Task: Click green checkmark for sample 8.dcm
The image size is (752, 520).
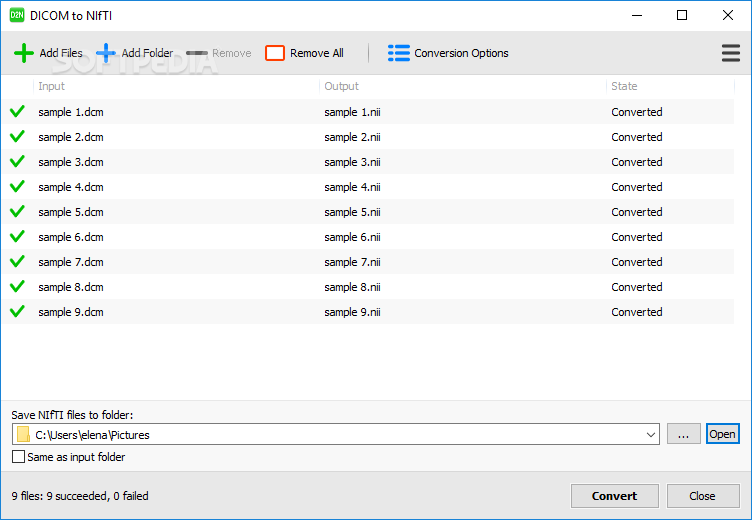Action: pyautogui.click(x=17, y=286)
